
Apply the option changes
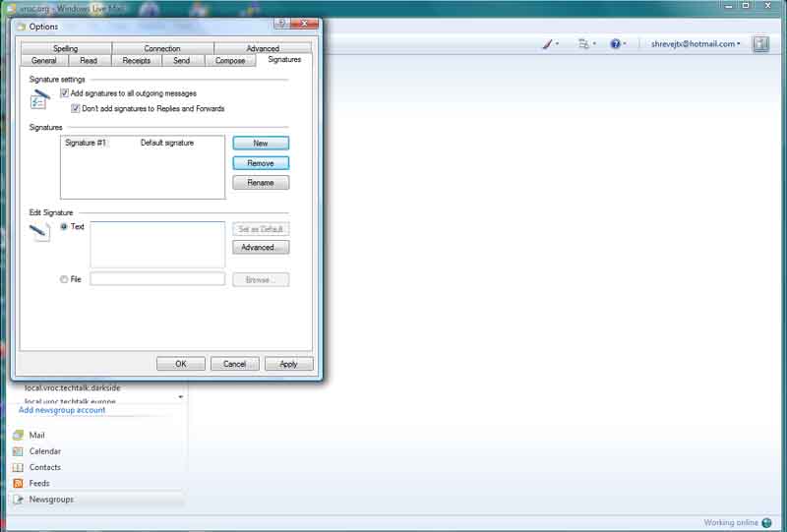click(x=288, y=364)
